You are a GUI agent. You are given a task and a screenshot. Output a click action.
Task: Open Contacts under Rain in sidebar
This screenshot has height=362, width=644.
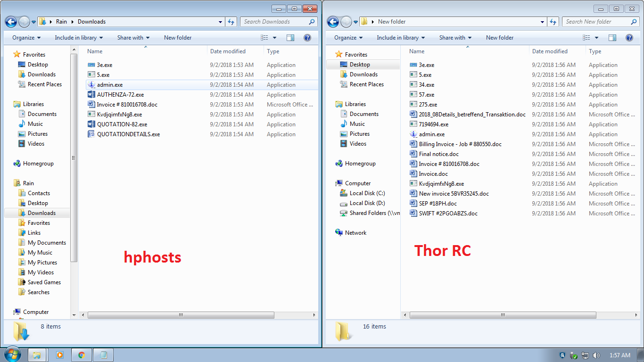click(34, 193)
